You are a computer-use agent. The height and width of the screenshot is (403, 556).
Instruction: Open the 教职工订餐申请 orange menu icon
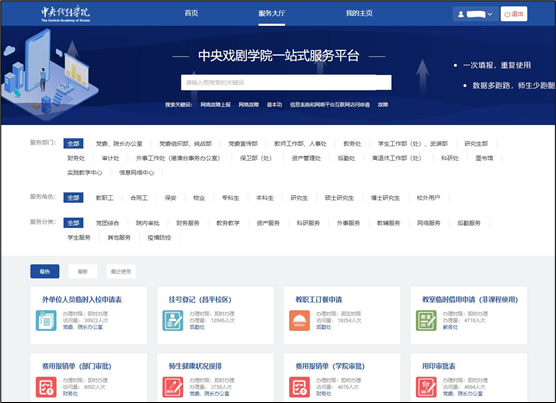tap(299, 320)
